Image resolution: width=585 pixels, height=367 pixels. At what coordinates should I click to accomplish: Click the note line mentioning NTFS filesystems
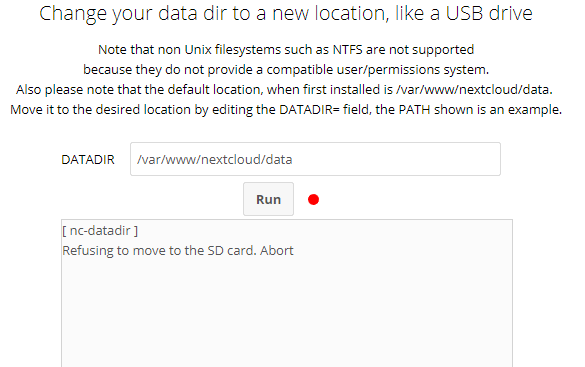(x=286, y=50)
